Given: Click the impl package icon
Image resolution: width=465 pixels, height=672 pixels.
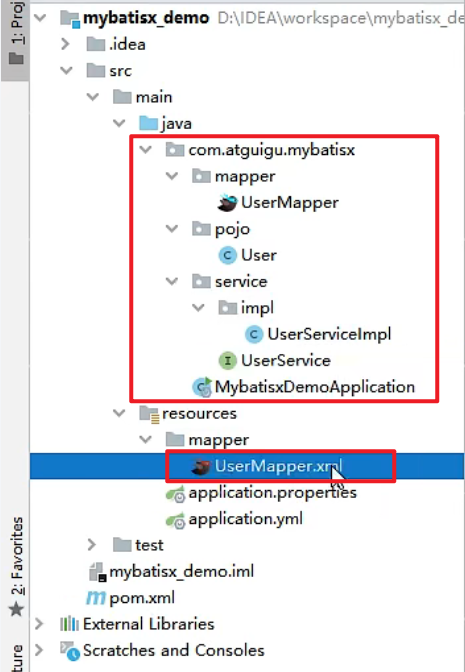Looking at the screenshot, I should tap(228, 308).
